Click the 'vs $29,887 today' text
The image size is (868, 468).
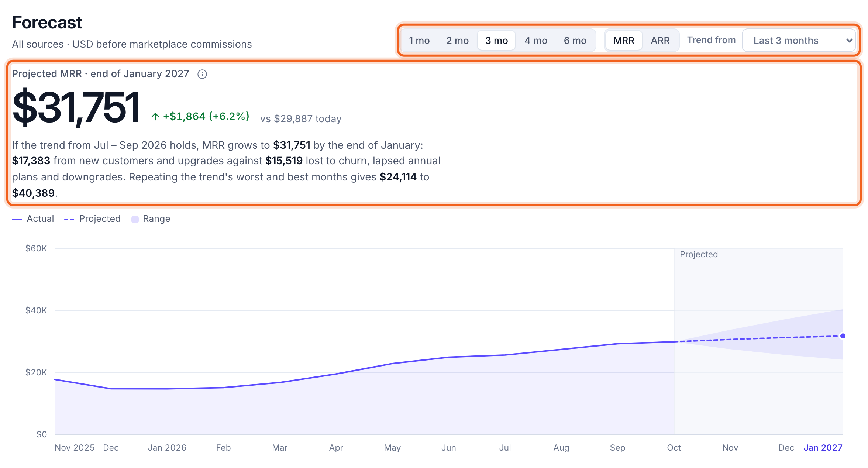301,119
